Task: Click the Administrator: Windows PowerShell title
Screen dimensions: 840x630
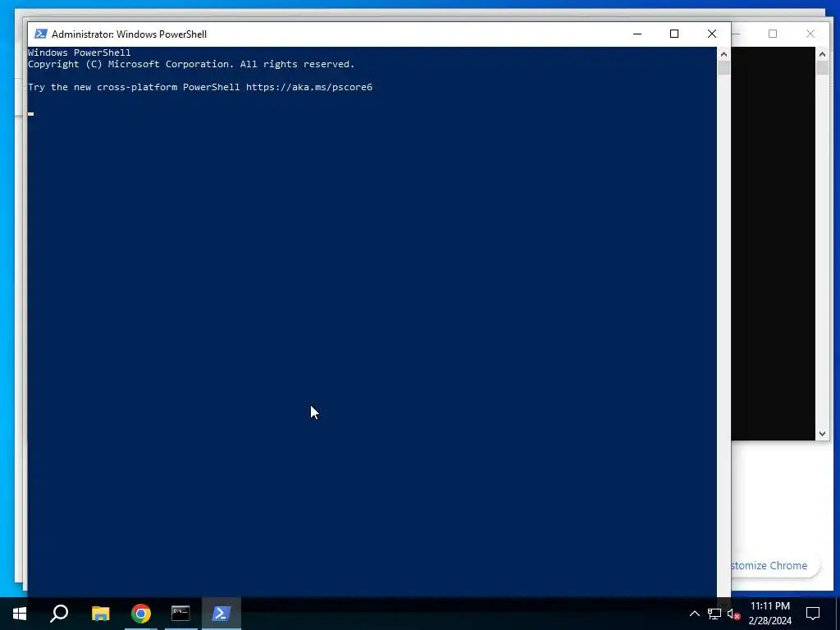Action: (x=129, y=34)
